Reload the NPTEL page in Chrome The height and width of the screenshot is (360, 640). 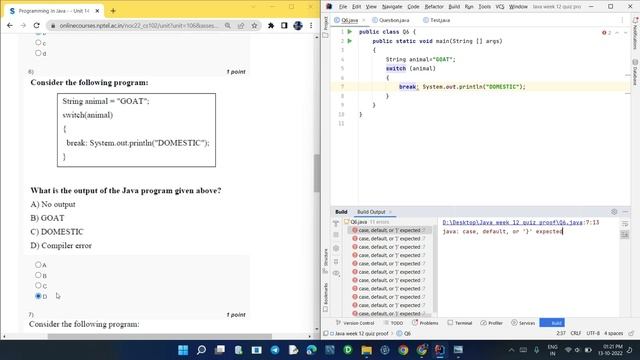[36, 25]
